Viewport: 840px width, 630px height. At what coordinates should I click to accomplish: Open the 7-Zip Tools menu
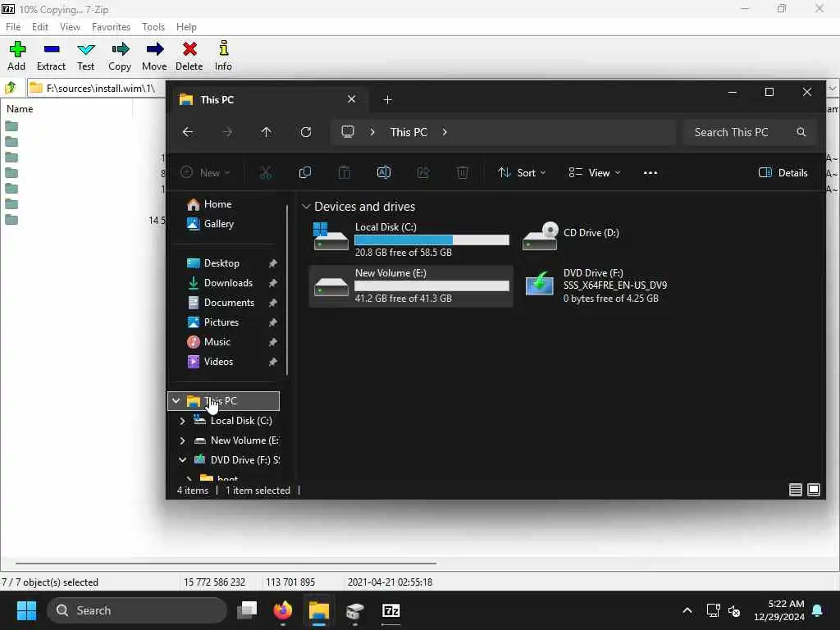153,27
